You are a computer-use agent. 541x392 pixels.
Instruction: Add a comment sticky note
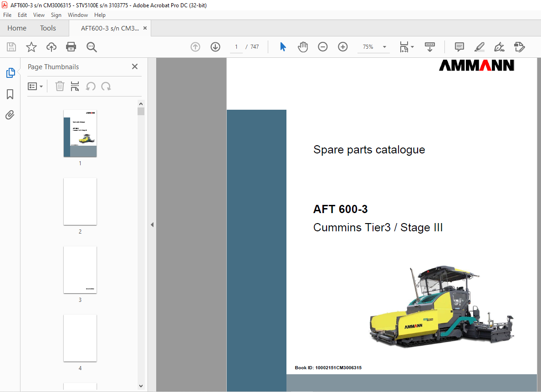[x=459, y=47]
